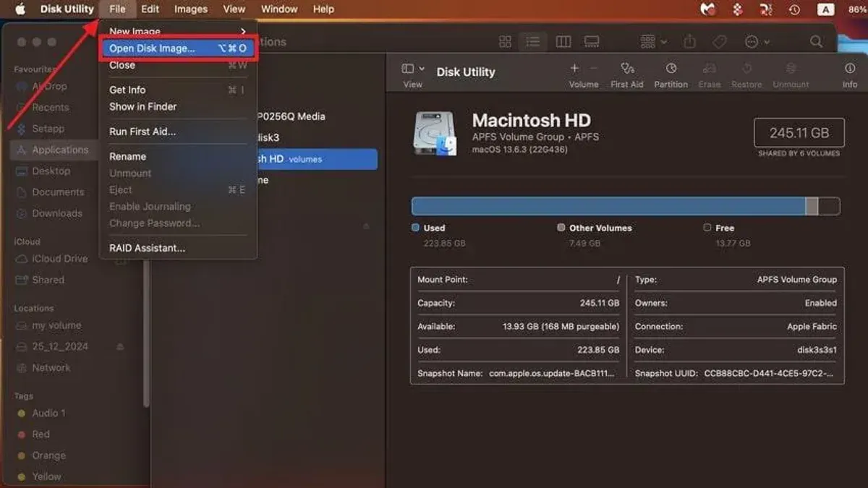Click the Finder Tags icon
868x488 pixels.
720,42
